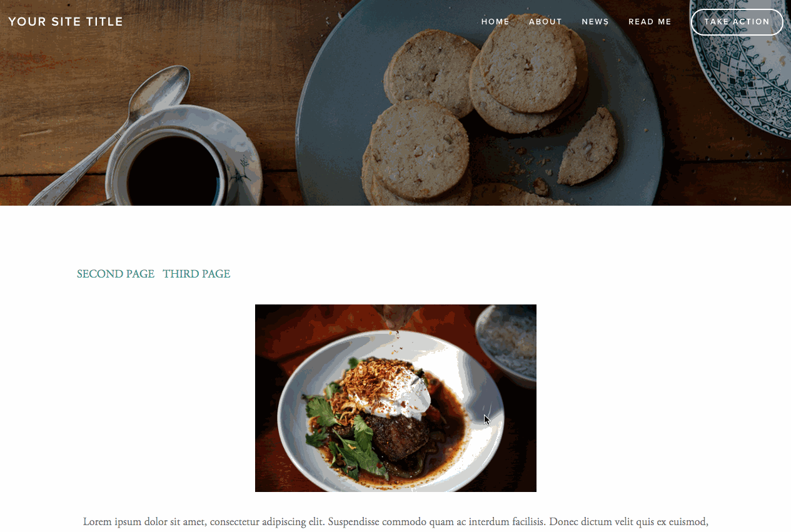
Task: Click the Lorem ipsum paragraph text
Action: coord(396,521)
